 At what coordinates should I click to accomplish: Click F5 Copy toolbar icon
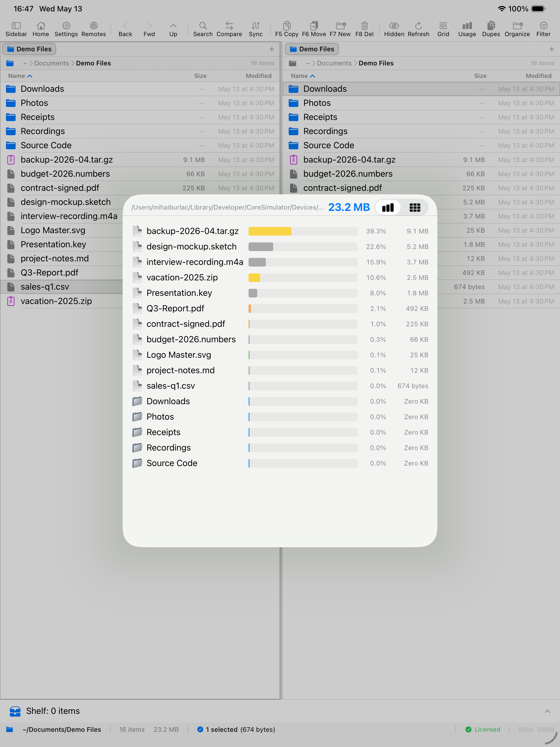287,29
